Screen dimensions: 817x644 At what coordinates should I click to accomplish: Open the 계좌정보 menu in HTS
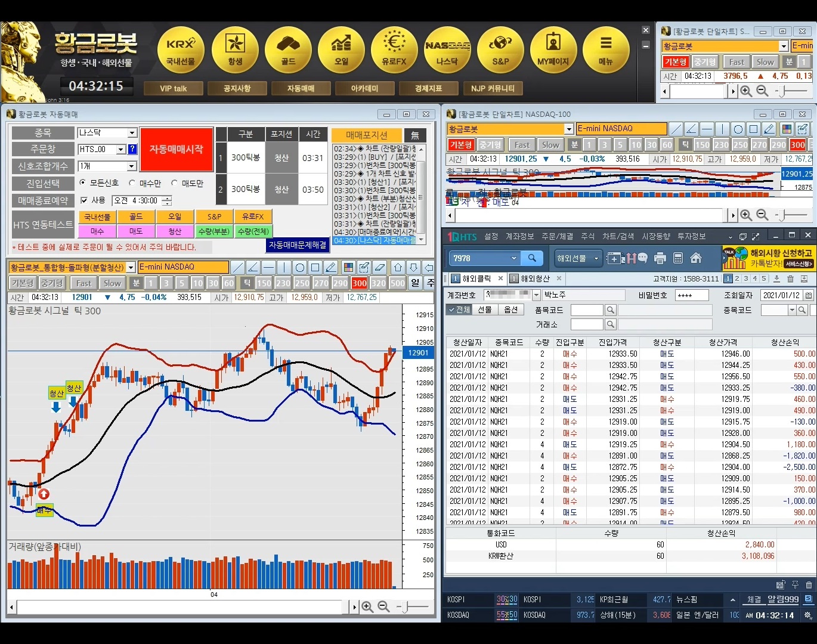[x=519, y=236]
